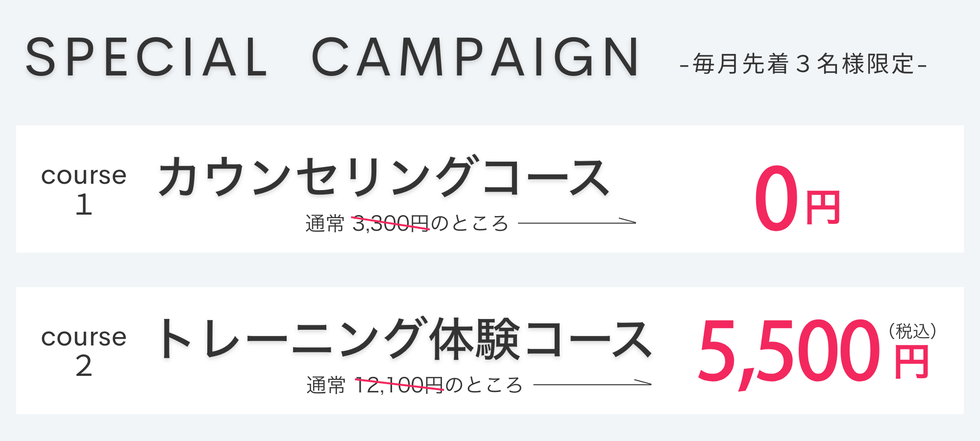Click the number 2 under course
The width and height of the screenshot is (980, 441).
[84, 366]
